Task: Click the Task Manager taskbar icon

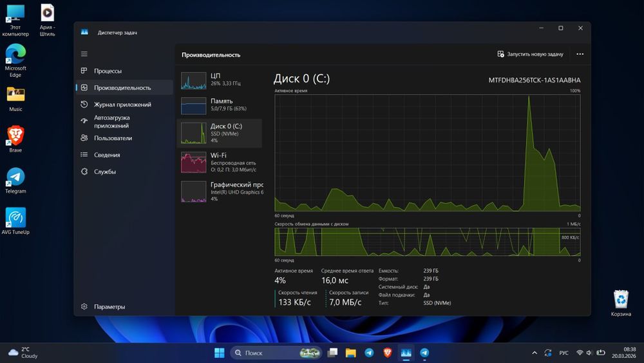Action: [x=406, y=353]
